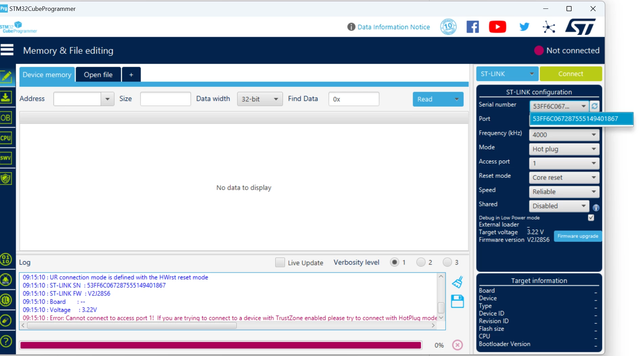Open the ST YouTube channel icon
The image size is (644, 356).
coord(497,27)
